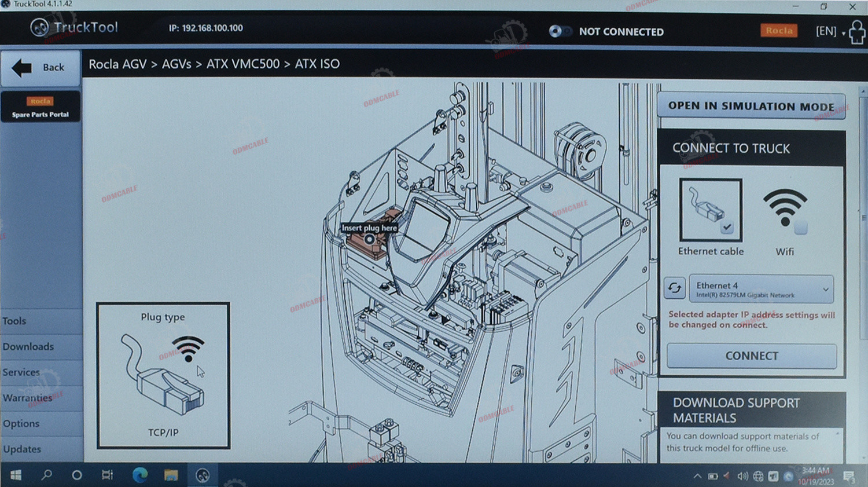This screenshot has height=487, width=868.
Task: Click the right panel scrollbar up arrow
Action: pos(863,91)
